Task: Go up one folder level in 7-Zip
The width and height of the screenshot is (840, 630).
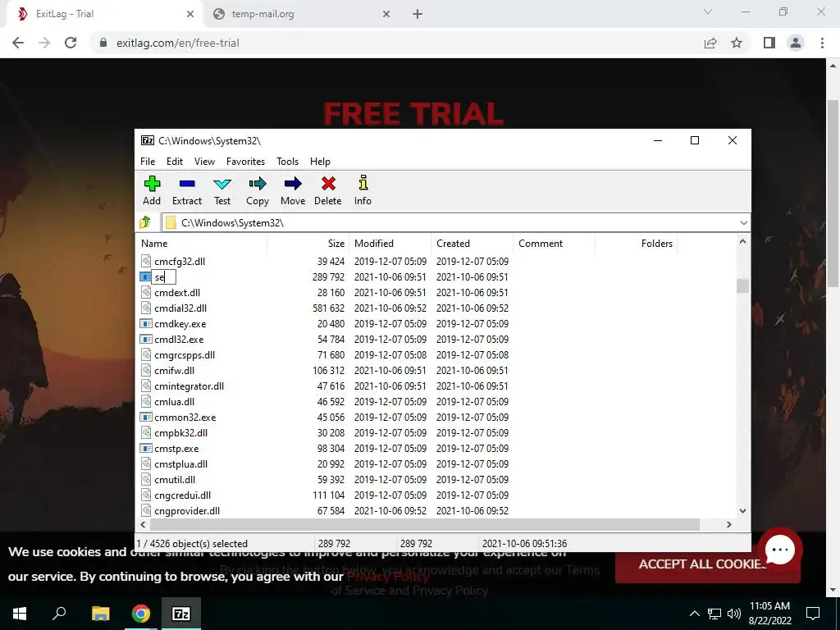Action: (144, 222)
